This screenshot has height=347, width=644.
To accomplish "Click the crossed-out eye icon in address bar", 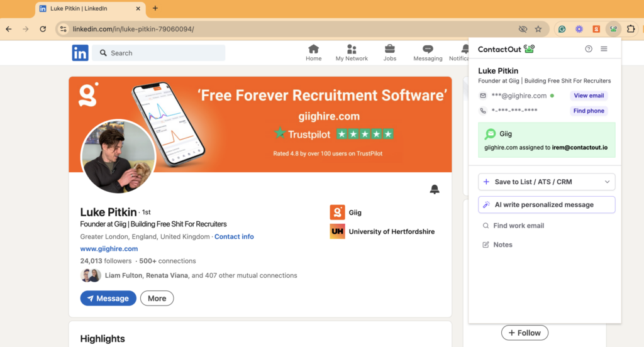I will (x=523, y=29).
